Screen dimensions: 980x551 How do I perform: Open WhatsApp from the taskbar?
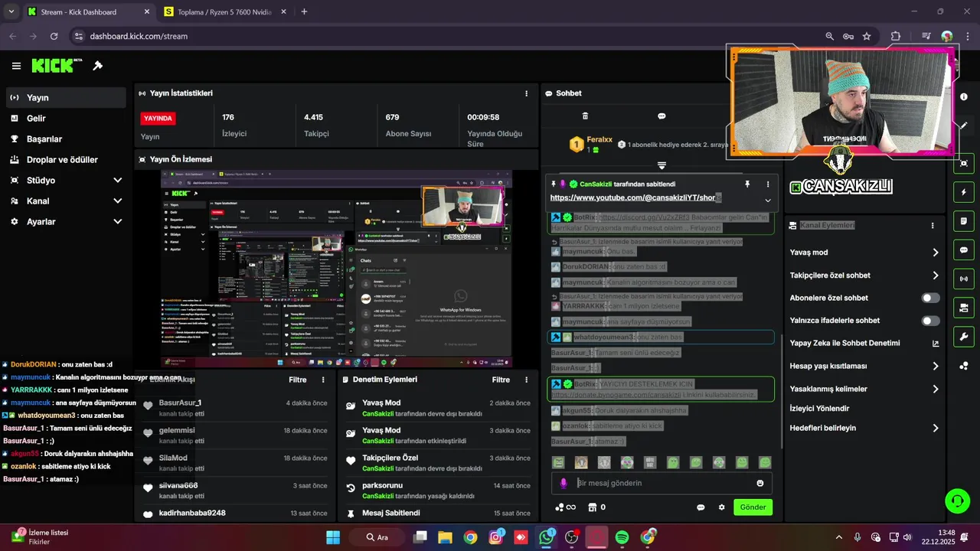546,537
